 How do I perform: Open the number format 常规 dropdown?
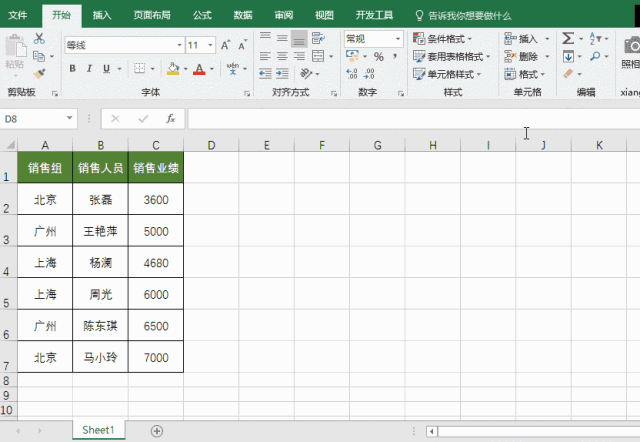point(398,39)
